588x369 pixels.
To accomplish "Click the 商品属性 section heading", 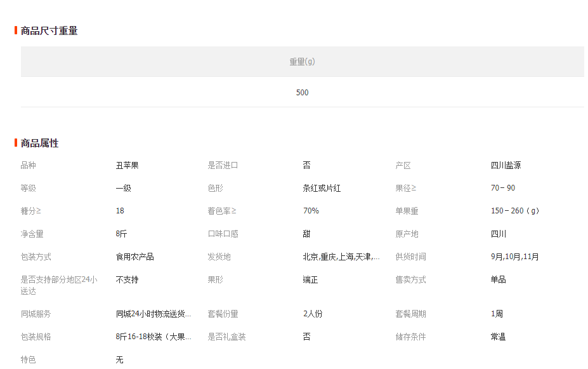I will (x=39, y=143).
